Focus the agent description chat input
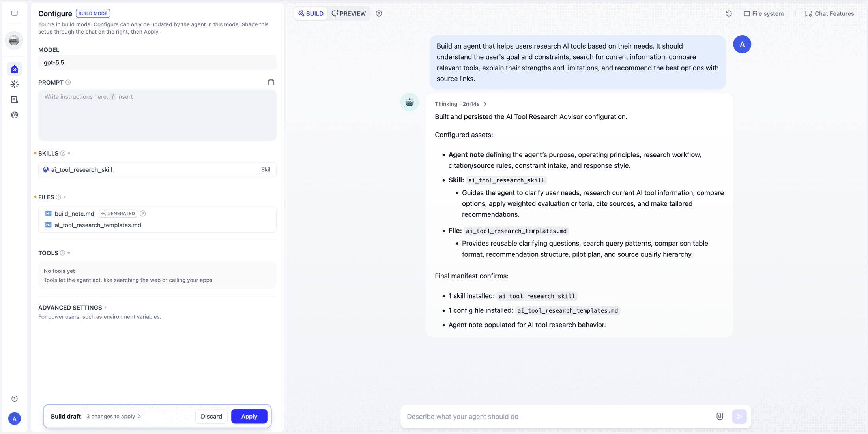The image size is (868, 434). 558,416
